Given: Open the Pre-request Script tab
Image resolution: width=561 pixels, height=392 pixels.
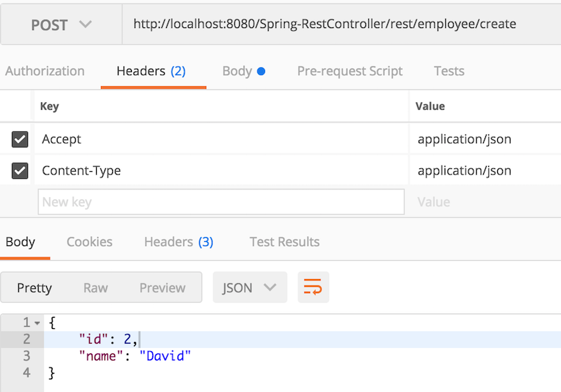Looking at the screenshot, I should [x=349, y=71].
